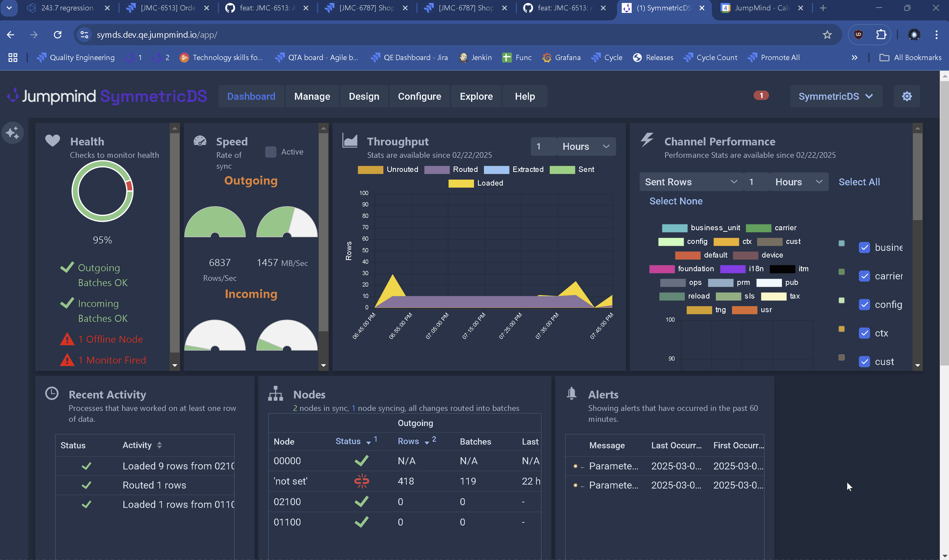Click the Loaded legend color swatch
The height and width of the screenshot is (560, 949).
point(461,183)
